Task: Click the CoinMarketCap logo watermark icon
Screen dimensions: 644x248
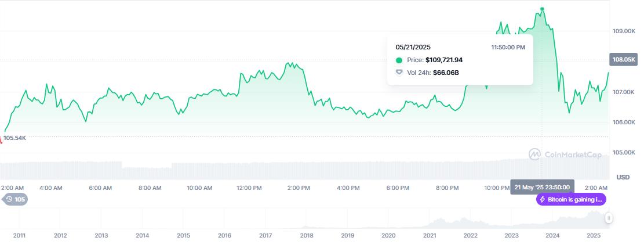Action: [534, 154]
